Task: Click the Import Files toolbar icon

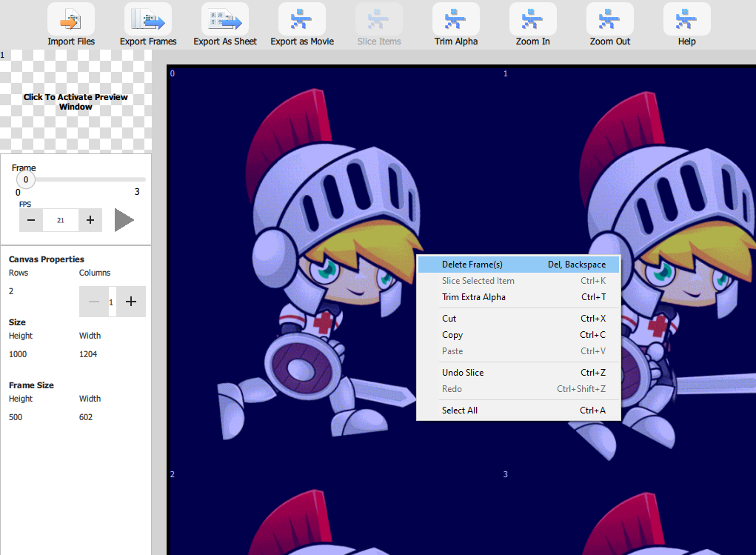Action: pyautogui.click(x=71, y=19)
